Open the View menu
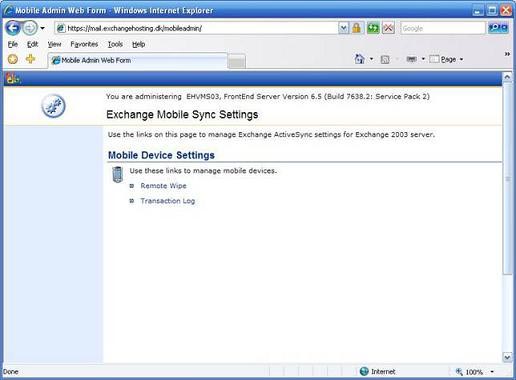 tap(54, 44)
